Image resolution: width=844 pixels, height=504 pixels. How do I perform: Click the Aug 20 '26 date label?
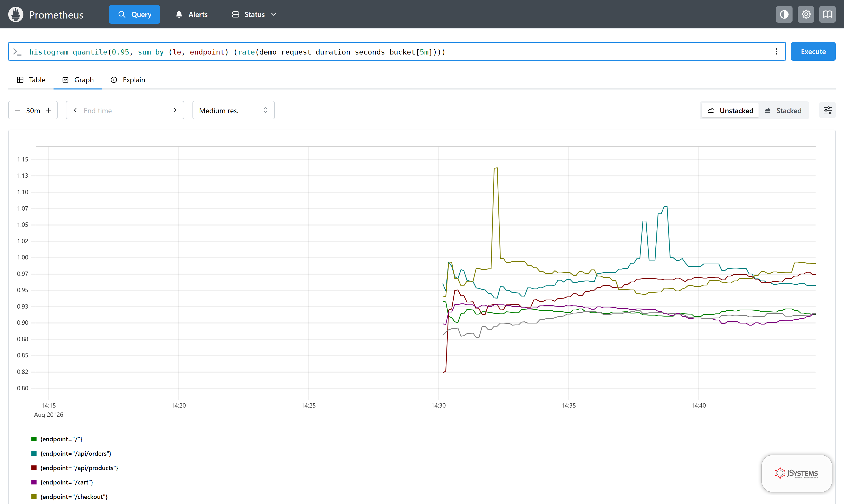point(49,415)
